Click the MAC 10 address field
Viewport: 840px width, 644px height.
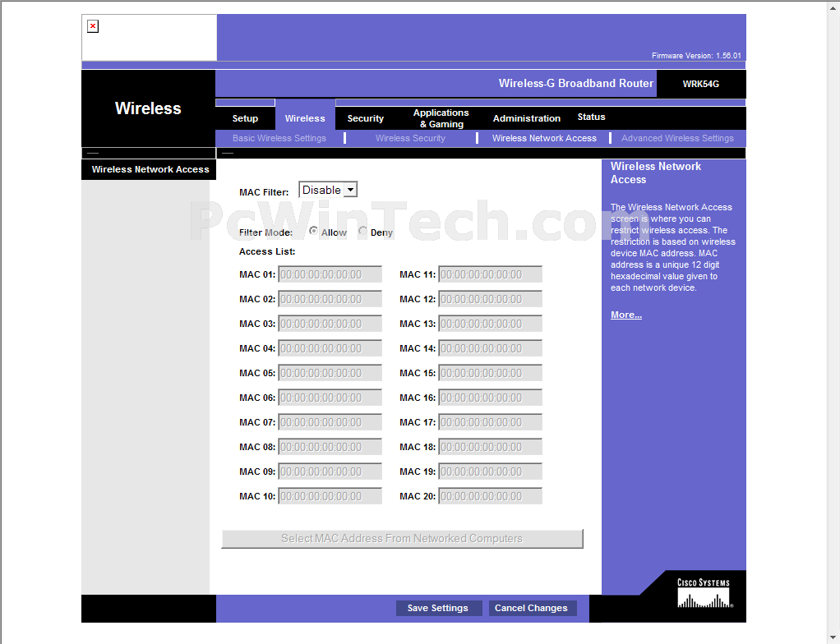pyautogui.click(x=330, y=496)
